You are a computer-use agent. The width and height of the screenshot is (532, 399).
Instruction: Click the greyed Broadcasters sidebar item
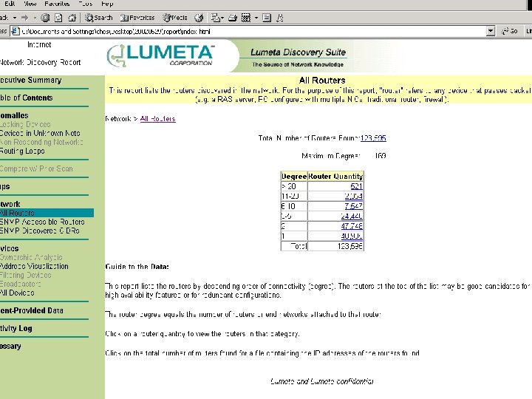21,284
